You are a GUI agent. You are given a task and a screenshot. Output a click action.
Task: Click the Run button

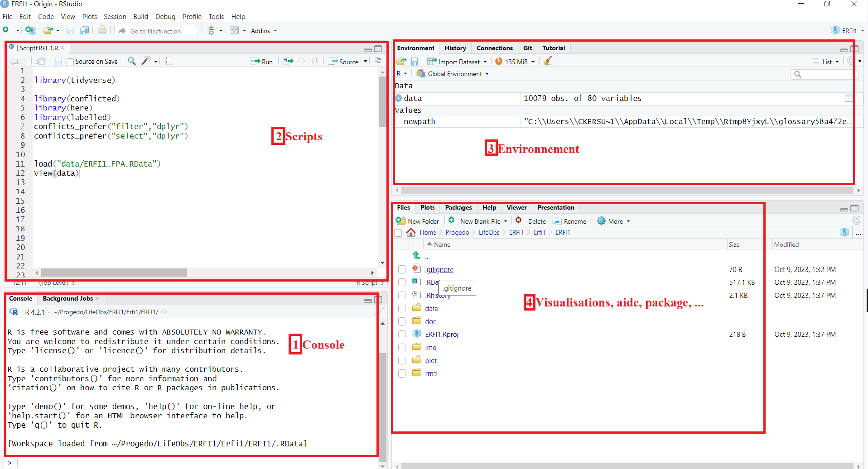(x=262, y=62)
